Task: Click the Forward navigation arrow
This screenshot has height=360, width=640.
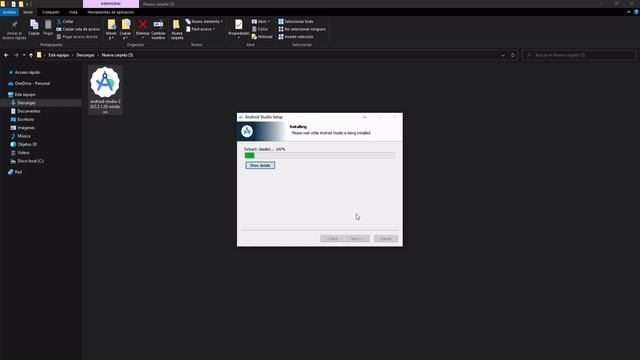Action: pos(16,55)
